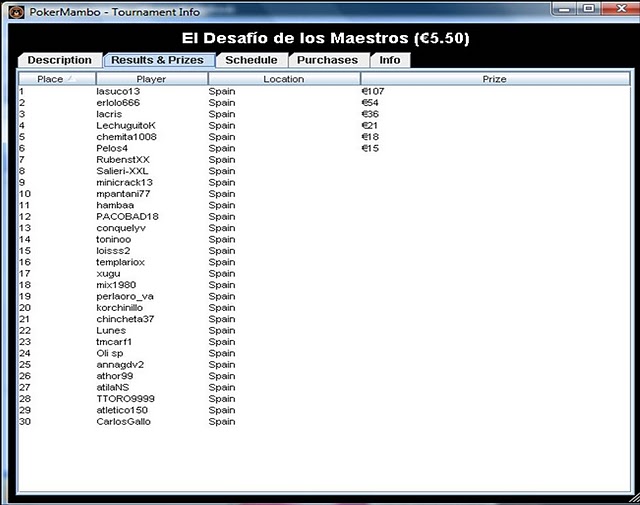Switch to the Schedule tab
640x505 pixels.
pyautogui.click(x=251, y=60)
